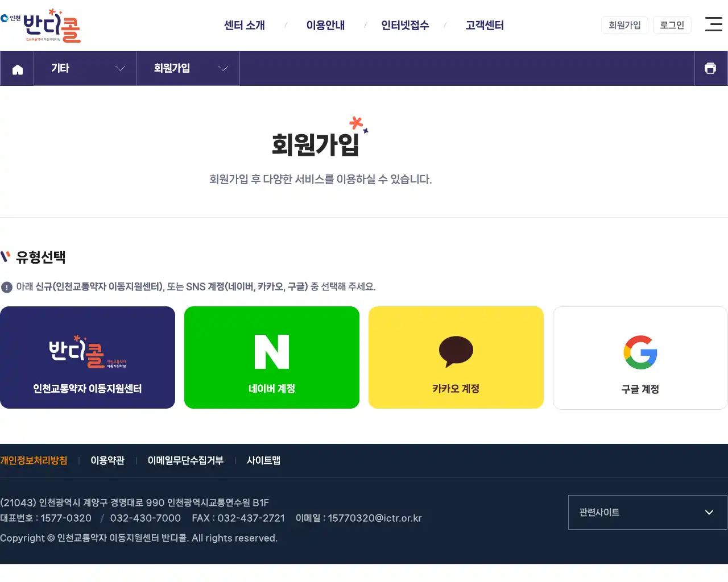This screenshot has height=582, width=728.
Task: Click the footer address line
Action: point(135,502)
